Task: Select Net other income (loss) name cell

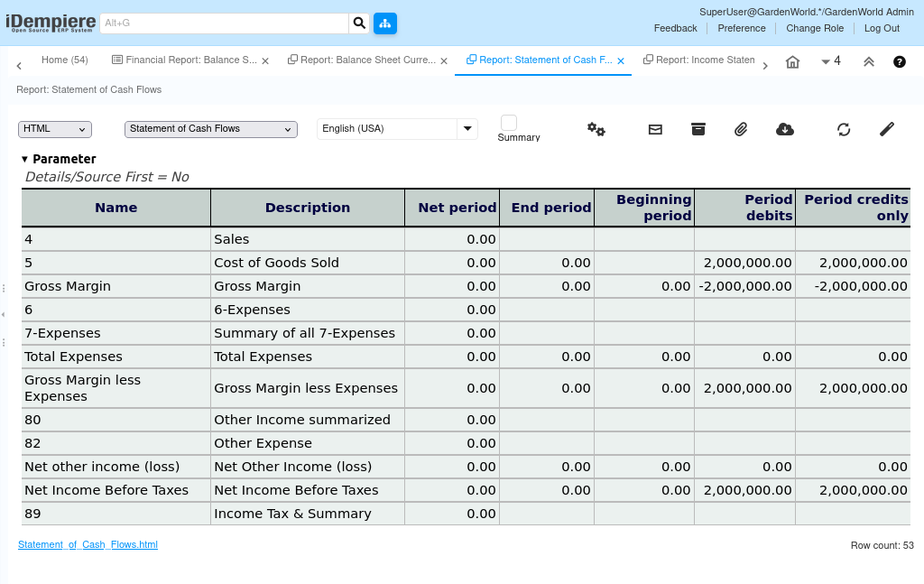Action: (x=116, y=467)
